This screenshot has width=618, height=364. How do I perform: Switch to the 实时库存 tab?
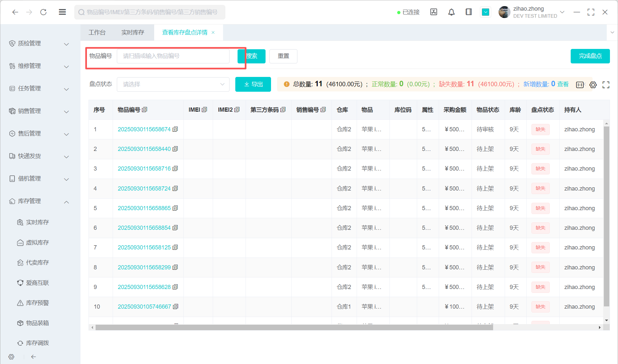pos(133,33)
